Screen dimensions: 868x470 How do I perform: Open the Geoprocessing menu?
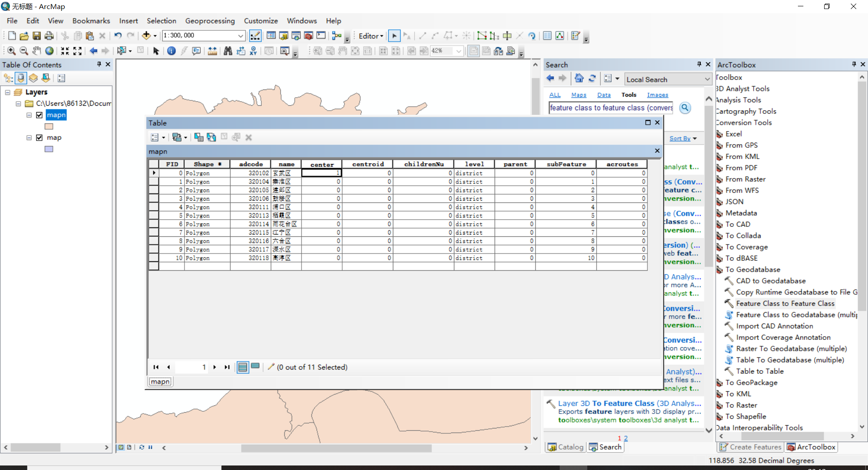[x=210, y=21]
